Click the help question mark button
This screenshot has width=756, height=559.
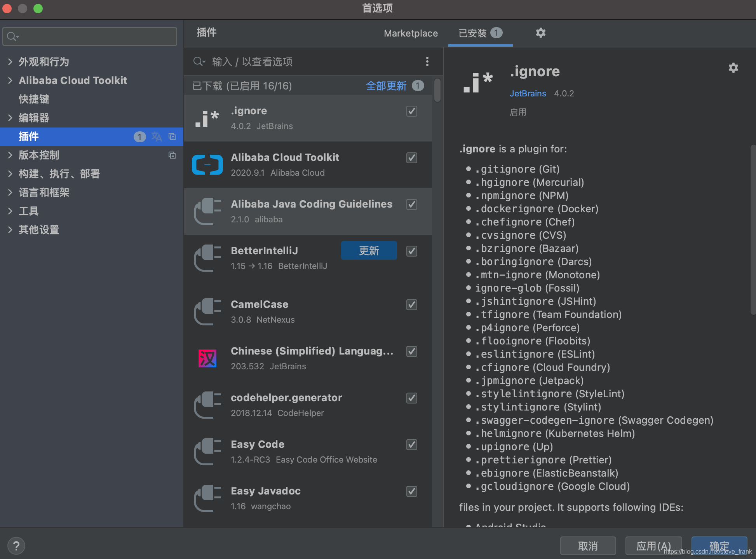(16, 546)
